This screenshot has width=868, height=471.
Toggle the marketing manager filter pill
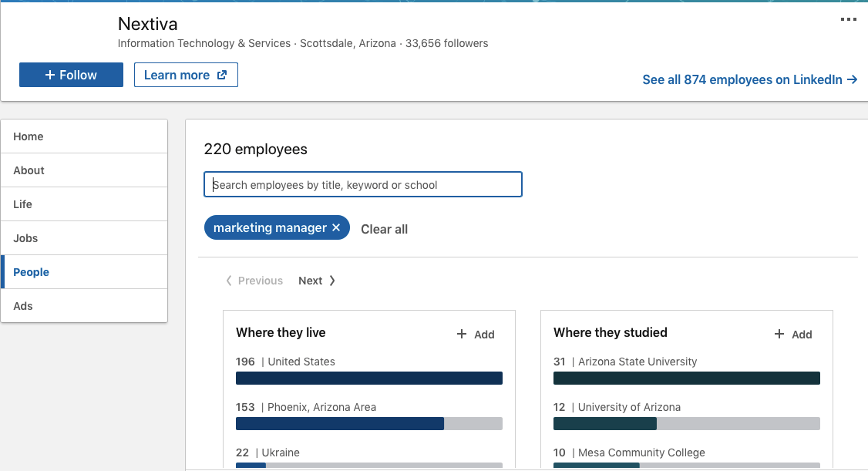[270, 227]
